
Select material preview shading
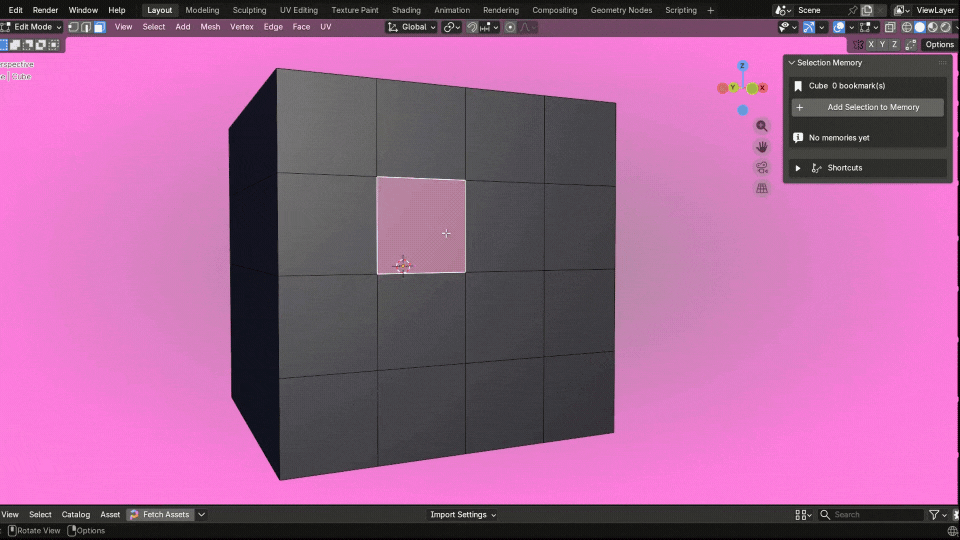[932, 27]
